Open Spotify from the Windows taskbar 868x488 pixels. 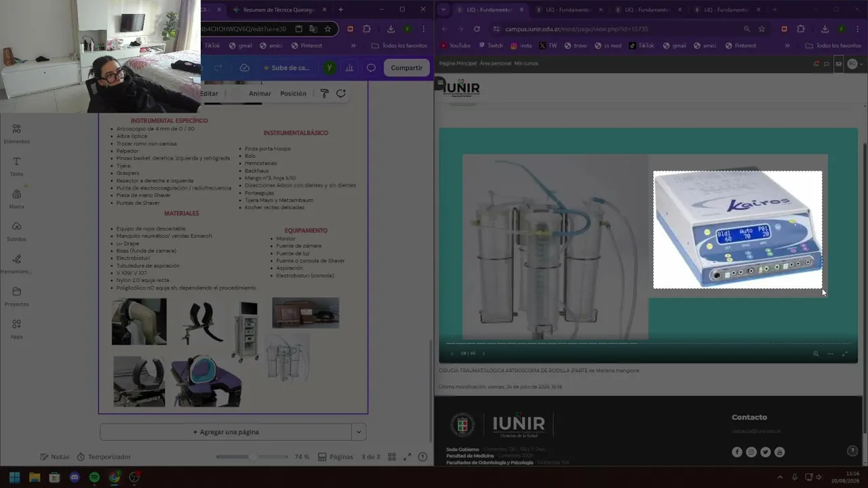[x=94, y=477]
